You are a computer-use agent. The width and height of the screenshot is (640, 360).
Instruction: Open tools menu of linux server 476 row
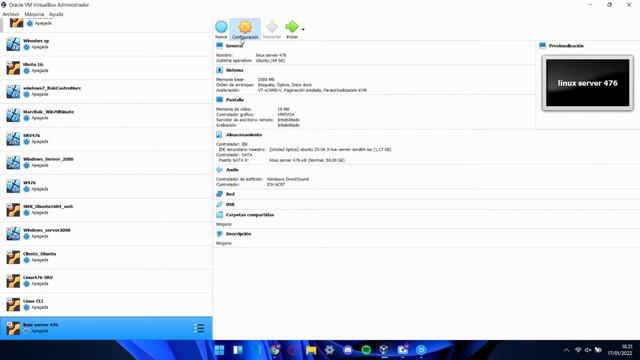[199, 328]
